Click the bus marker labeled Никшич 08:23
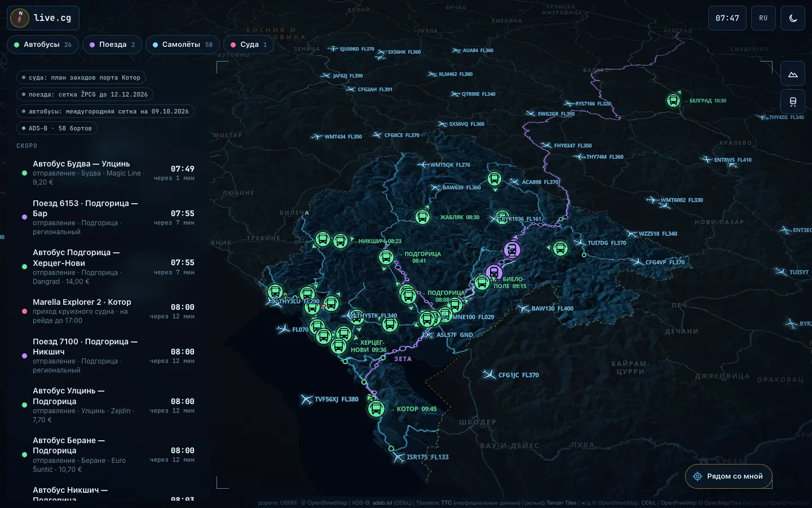The height and width of the screenshot is (508, 812). pyautogui.click(x=340, y=241)
